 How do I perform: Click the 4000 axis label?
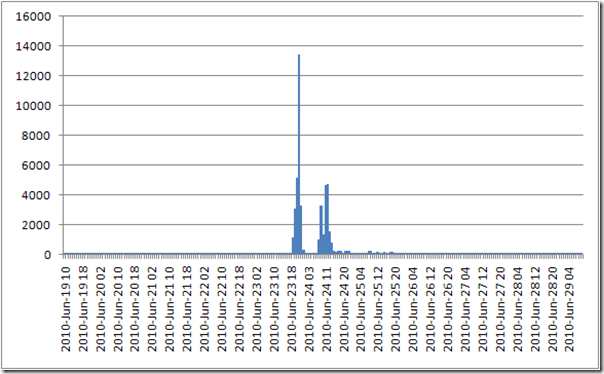click(x=36, y=195)
